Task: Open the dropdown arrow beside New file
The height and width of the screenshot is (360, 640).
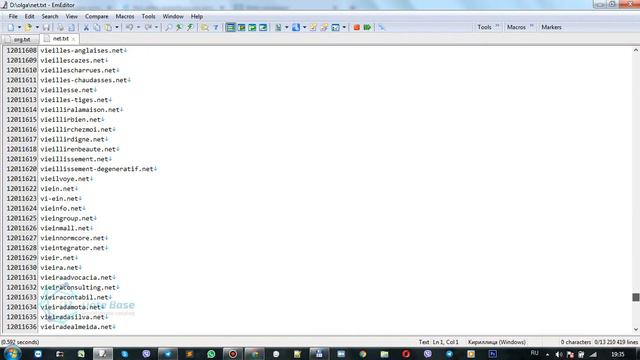Action: click(19, 27)
